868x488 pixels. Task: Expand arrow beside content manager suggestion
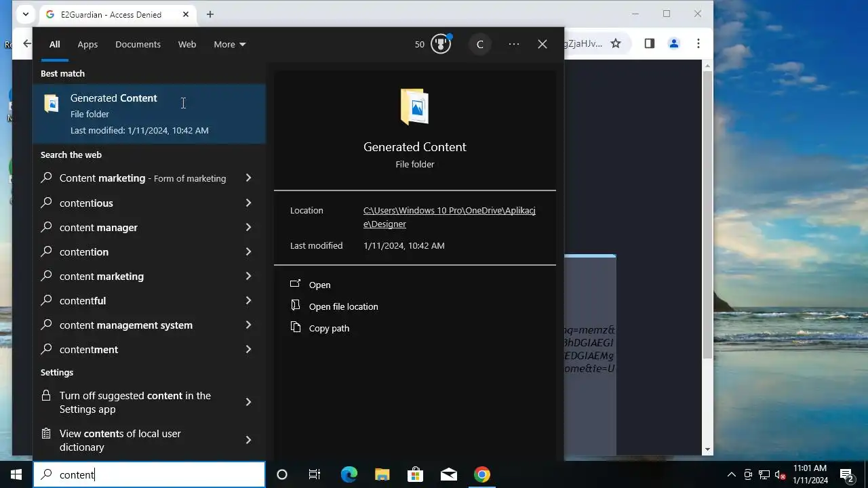pyautogui.click(x=248, y=227)
